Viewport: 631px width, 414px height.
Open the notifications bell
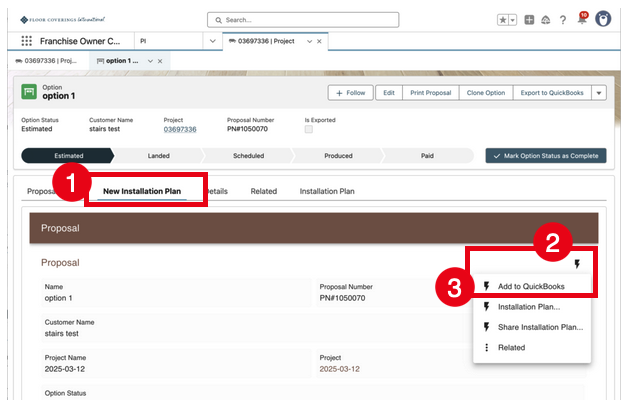click(x=582, y=19)
